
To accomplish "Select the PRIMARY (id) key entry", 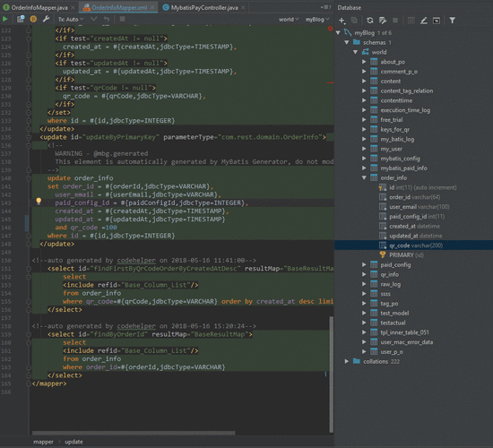I will click(x=406, y=255).
